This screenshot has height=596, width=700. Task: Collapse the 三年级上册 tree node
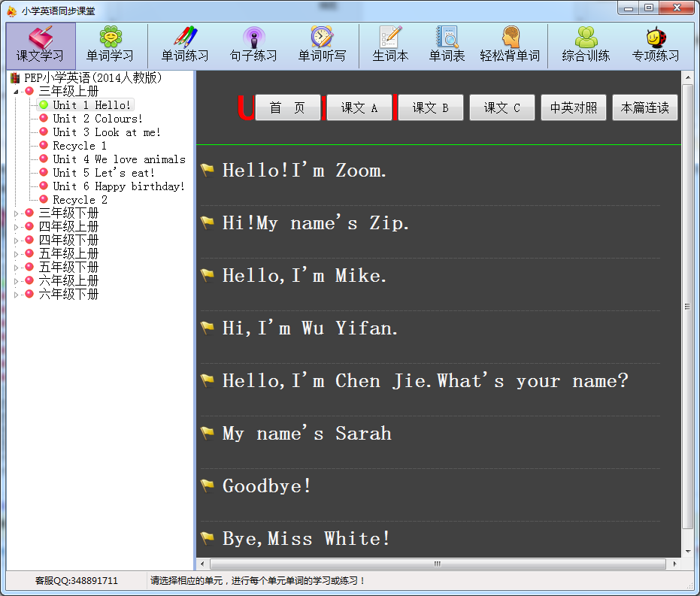(x=17, y=92)
